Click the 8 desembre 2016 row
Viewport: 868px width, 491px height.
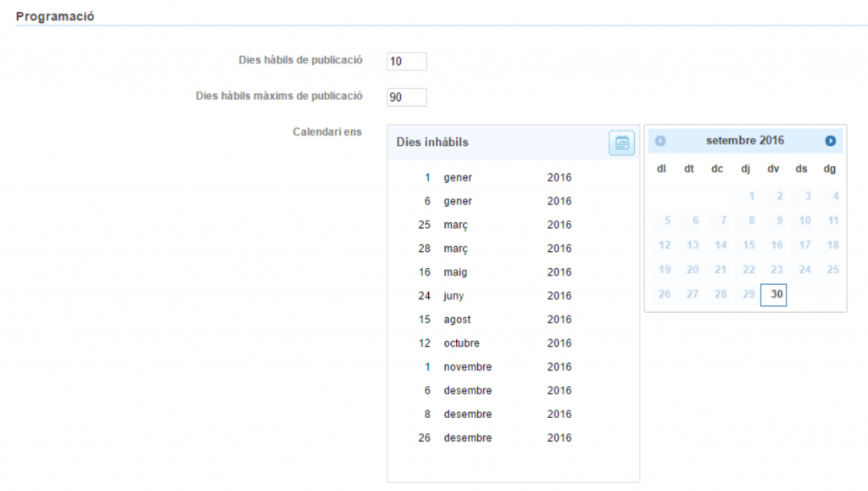(x=496, y=415)
